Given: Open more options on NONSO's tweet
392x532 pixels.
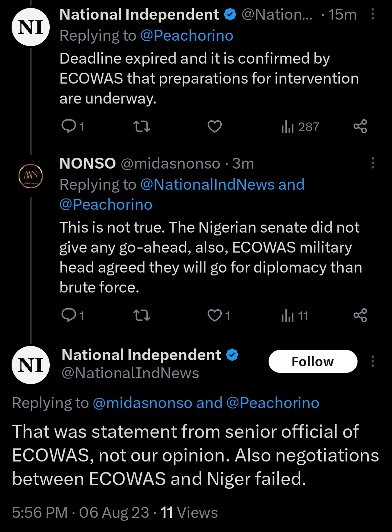Looking at the screenshot, I should coord(372,163).
